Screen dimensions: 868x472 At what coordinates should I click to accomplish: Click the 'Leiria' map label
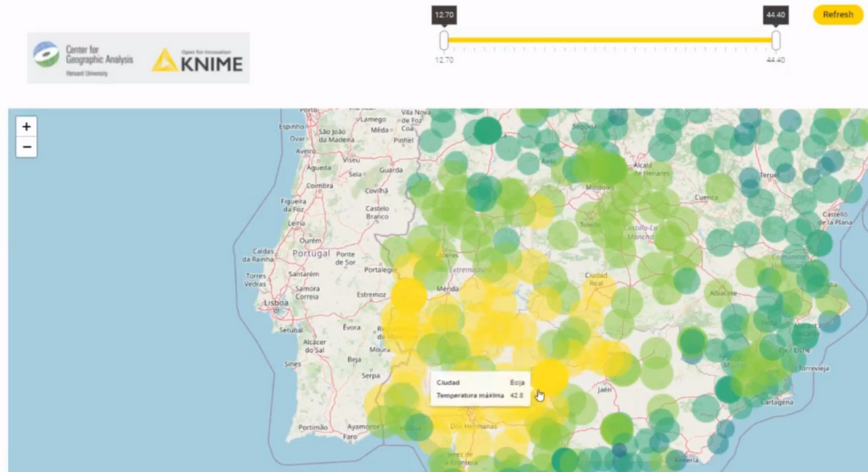click(297, 223)
